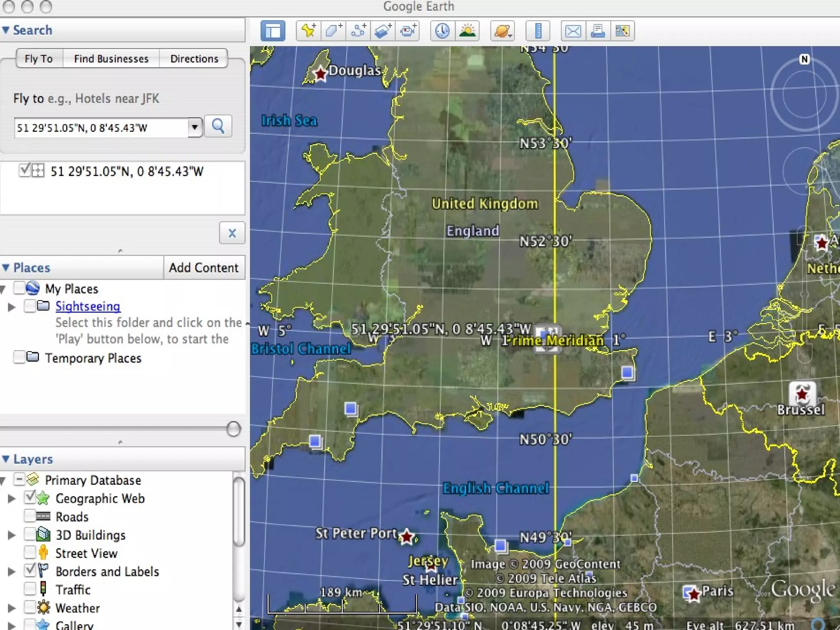Select the Add Path tool icon
840x630 pixels.
(x=358, y=31)
